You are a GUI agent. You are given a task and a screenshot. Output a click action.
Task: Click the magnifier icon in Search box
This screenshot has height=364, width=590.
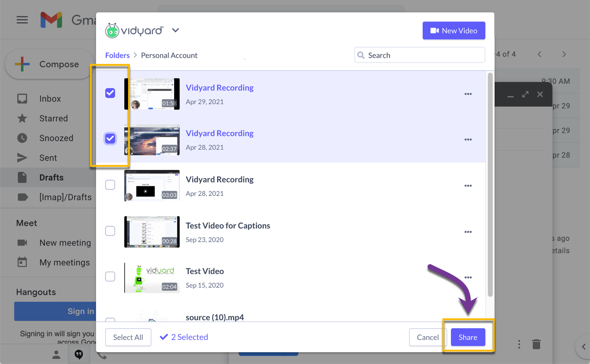pyautogui.click(x=361, y=55)
